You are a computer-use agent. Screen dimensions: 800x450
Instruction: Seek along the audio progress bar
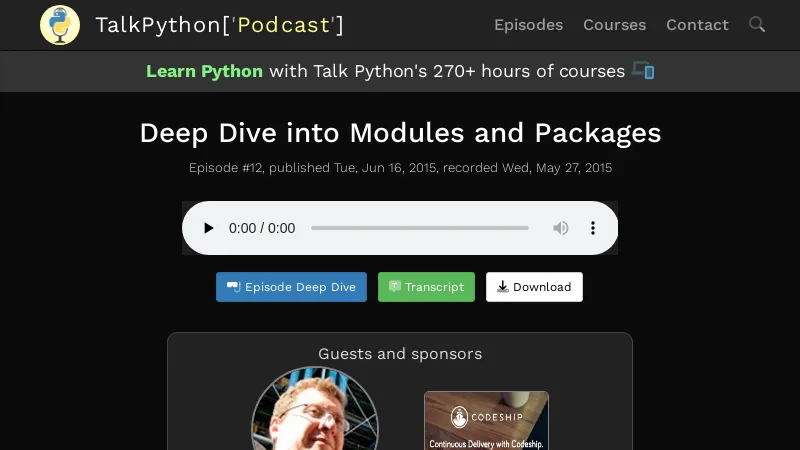point(419,228)
